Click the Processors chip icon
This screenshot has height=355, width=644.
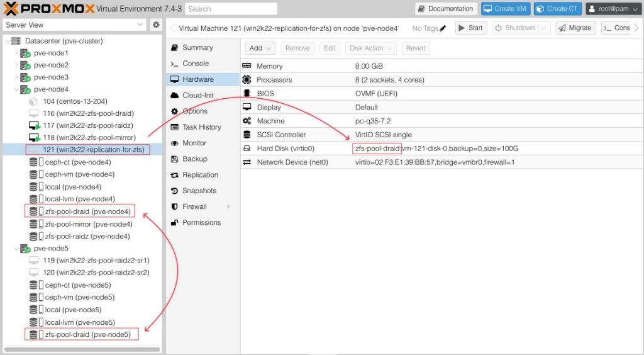(x=247, y=80)
